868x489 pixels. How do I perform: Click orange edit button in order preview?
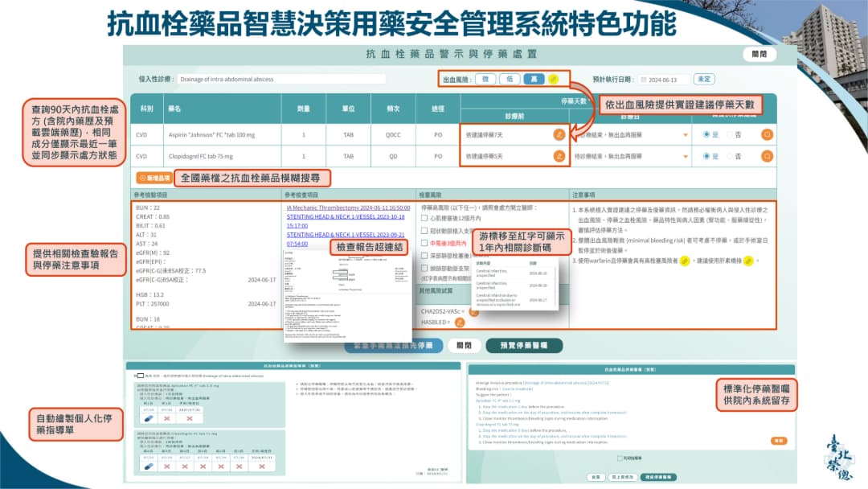click(778, 441)
